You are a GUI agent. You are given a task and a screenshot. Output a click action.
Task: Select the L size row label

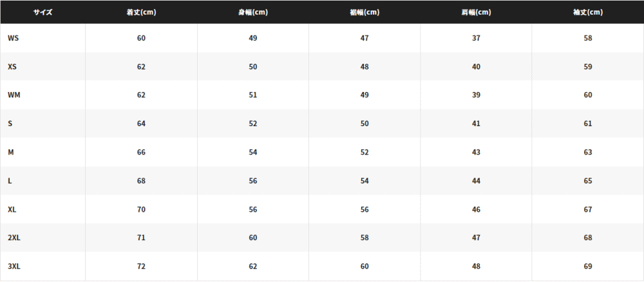[10, 181]
